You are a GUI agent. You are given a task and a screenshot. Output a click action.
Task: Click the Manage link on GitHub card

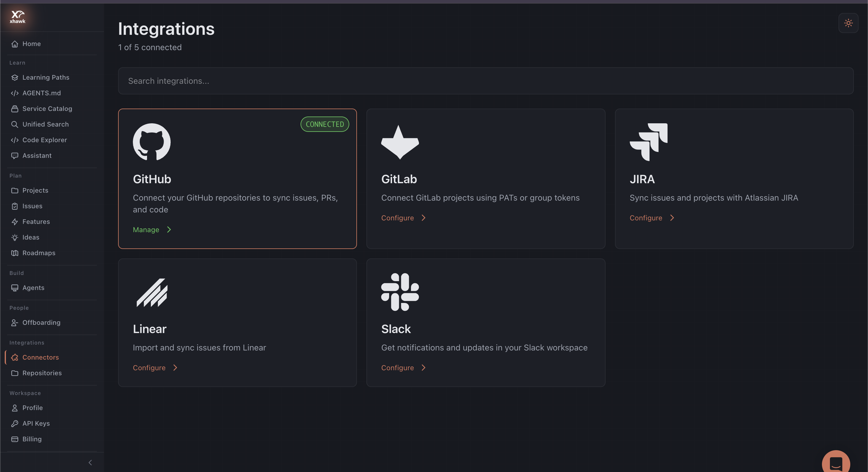pos(146,230)
